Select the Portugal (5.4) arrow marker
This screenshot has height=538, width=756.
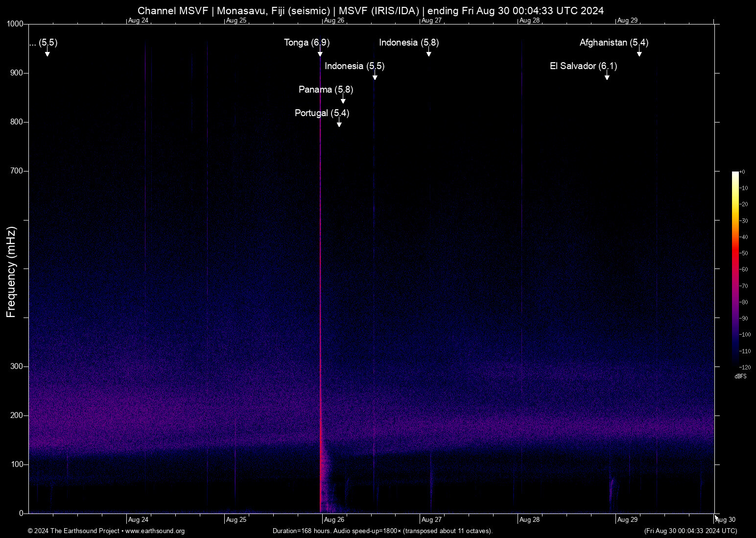coord(339,123)
